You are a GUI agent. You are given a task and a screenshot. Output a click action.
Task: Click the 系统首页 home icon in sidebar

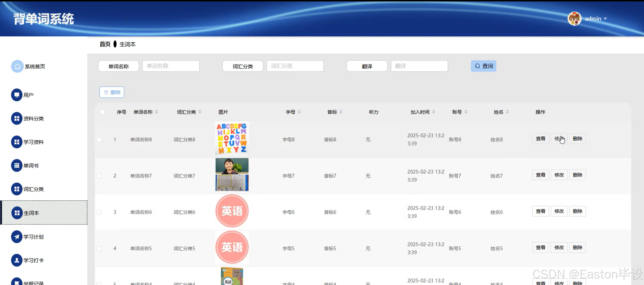[x=17, y=66]
